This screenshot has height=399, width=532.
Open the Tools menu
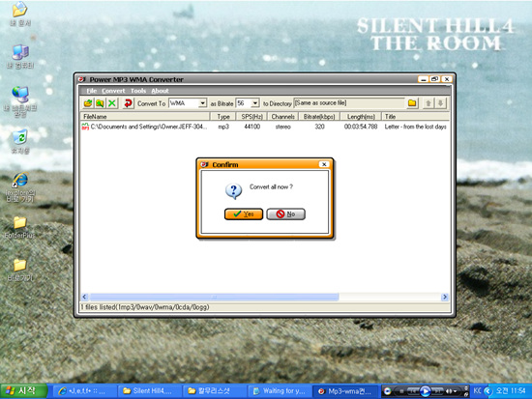138,91
